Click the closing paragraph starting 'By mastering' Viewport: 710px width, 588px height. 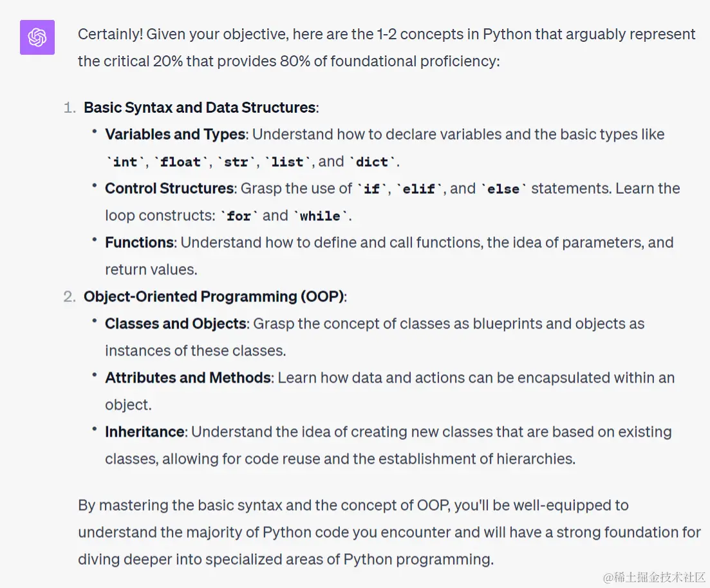[x=389, y=532]
